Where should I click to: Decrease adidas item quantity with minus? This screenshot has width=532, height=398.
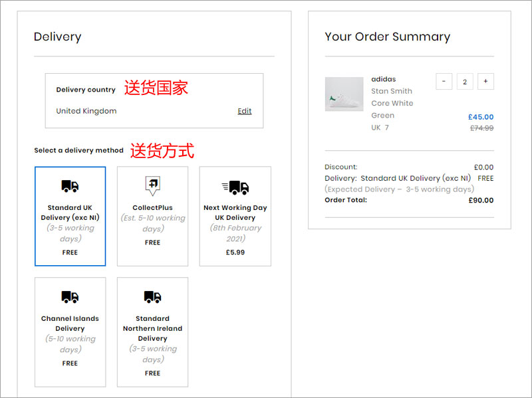[x=444, y=81]
